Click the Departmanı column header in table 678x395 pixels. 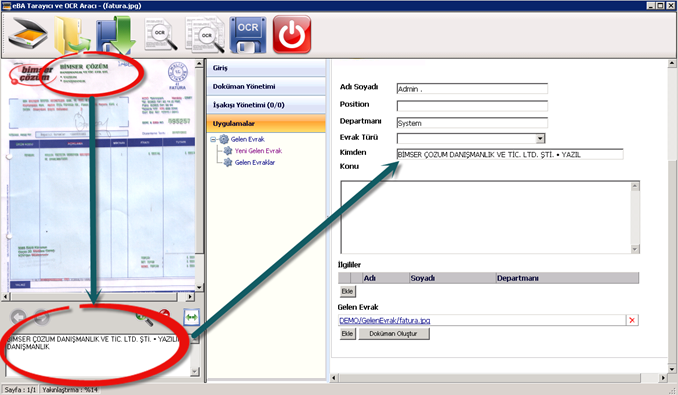(x=567, y=278)
